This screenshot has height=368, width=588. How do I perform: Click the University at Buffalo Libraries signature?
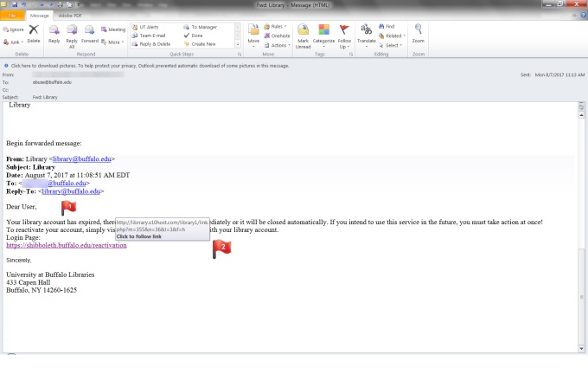click(50, 274)
